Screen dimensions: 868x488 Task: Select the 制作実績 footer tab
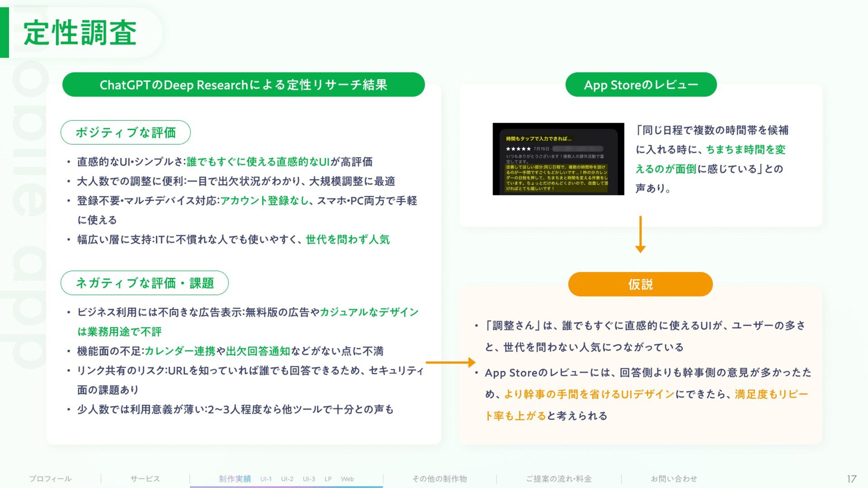pos(235,479)
